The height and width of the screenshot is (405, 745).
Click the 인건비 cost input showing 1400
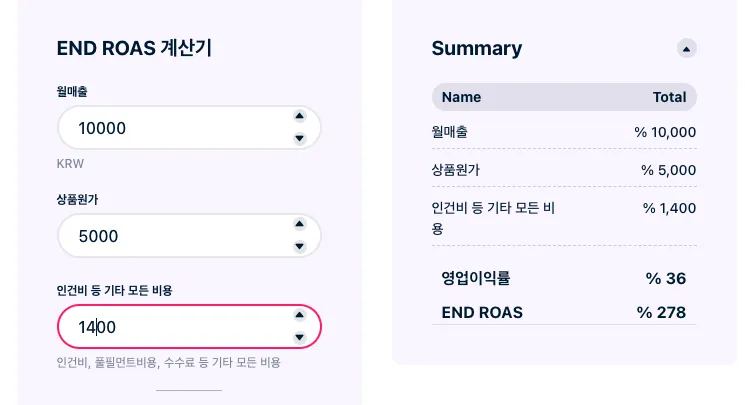click(x=170, y=326)
